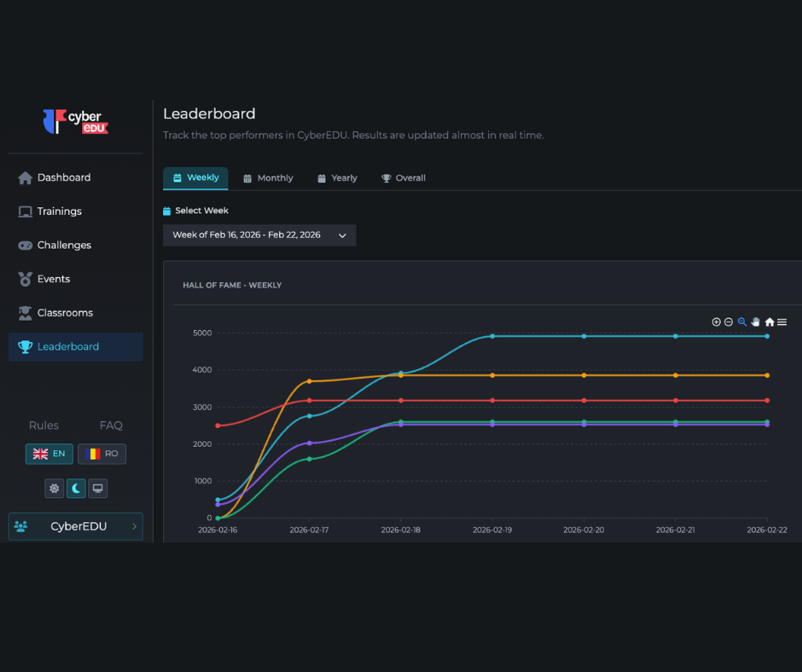Click the 5000 y-axis label
802x672 pixels.
tap(202, 333)
